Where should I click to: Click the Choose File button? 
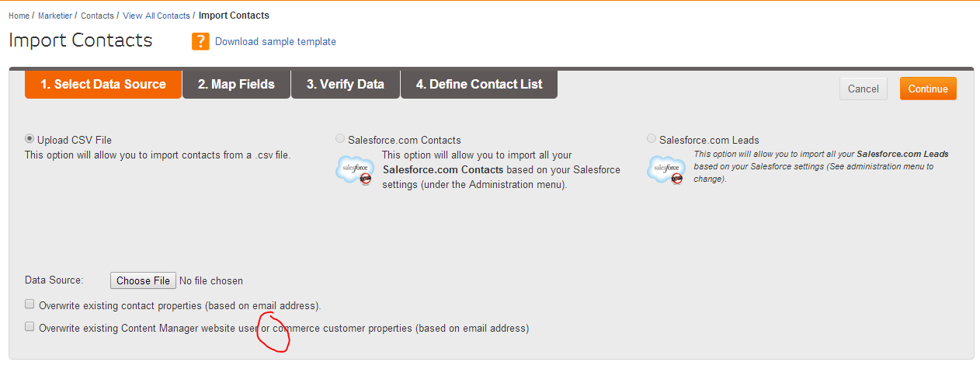click(x=143, y=280)
